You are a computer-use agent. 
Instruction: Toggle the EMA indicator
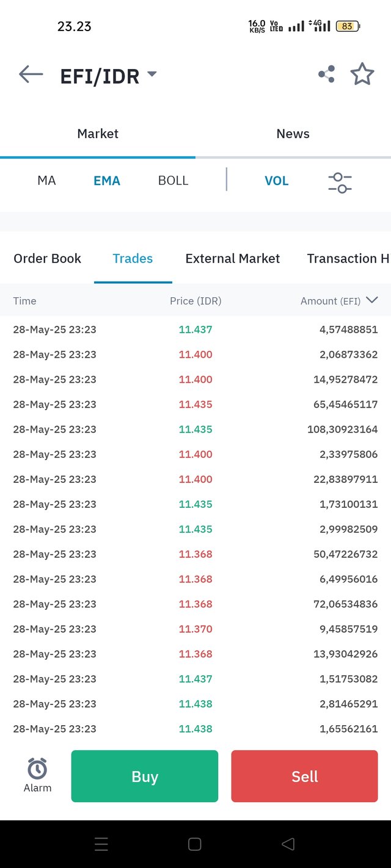pos(107,181)
